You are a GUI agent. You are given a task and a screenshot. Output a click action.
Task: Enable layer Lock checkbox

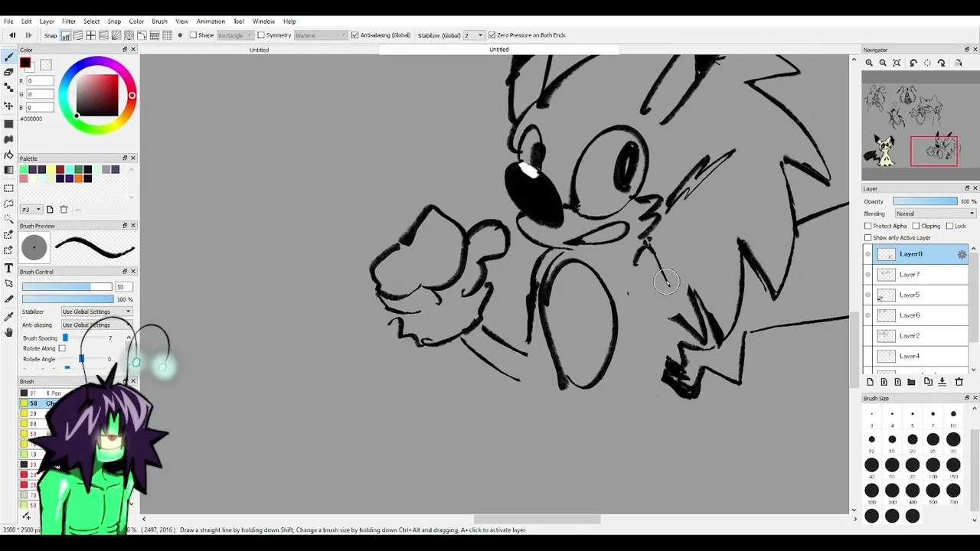tap(949, 226)
